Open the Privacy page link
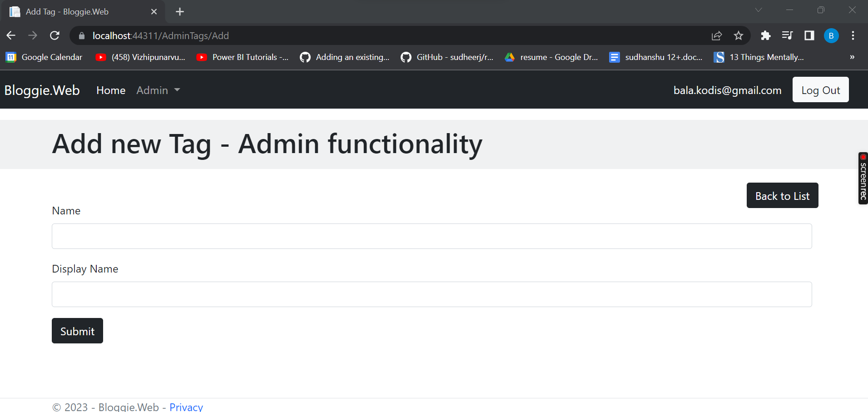This screenshot has width=868, height=412. pyautogui.click(x=186, y=406)
